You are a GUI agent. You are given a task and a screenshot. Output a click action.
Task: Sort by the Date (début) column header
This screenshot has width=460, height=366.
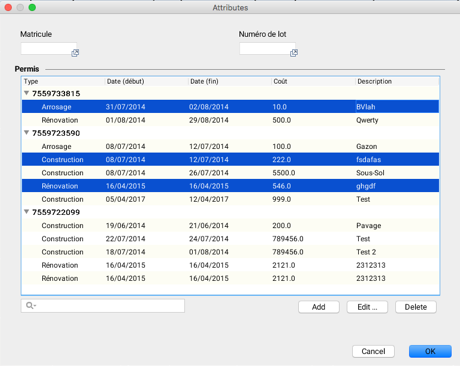tap(147, 81)
